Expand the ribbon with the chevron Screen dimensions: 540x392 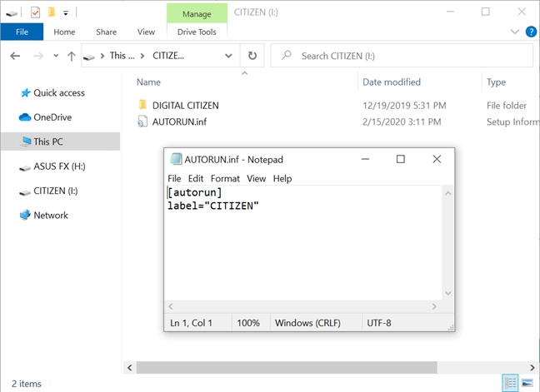coord(514,32)
